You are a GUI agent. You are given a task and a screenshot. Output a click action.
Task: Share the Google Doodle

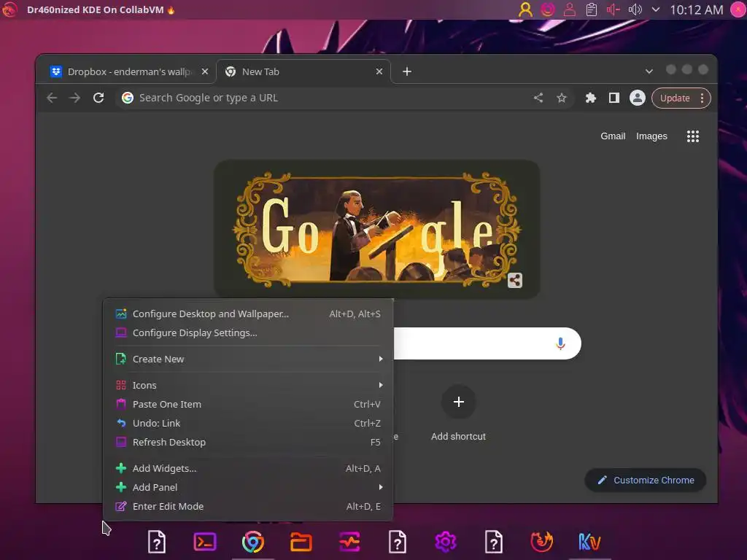[514, 280]
